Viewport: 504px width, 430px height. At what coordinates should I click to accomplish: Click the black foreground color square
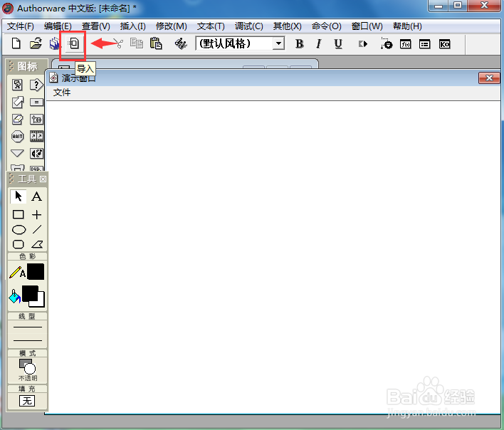click(30, 293)
